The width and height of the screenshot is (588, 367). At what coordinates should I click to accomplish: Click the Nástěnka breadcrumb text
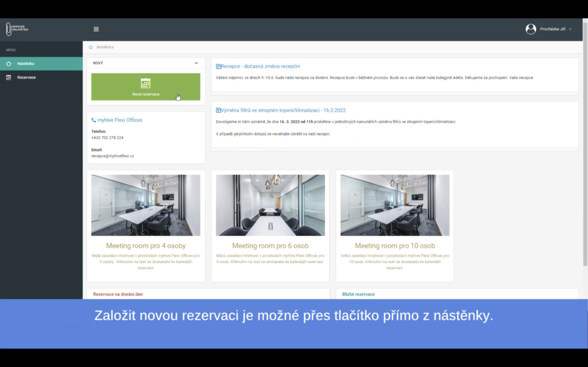pos(105,47)
